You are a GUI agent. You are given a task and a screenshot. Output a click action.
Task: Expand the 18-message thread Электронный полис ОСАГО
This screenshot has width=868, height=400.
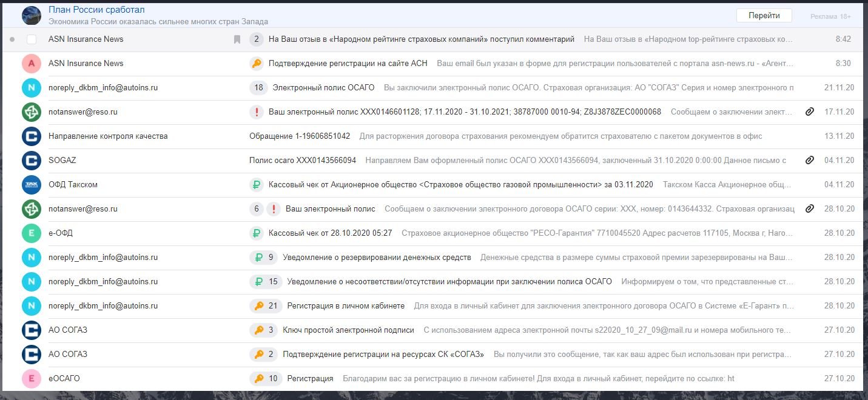coord(258,88)
